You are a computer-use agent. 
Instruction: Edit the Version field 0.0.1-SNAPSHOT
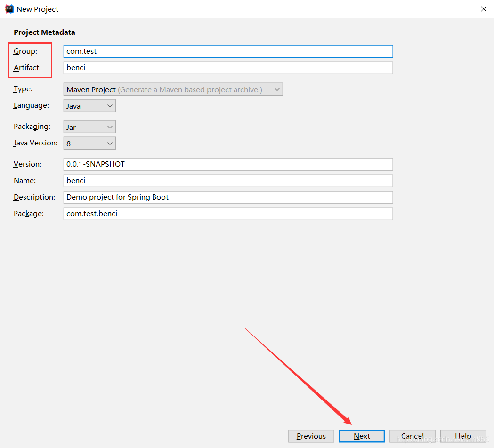[x=228, y=164]
